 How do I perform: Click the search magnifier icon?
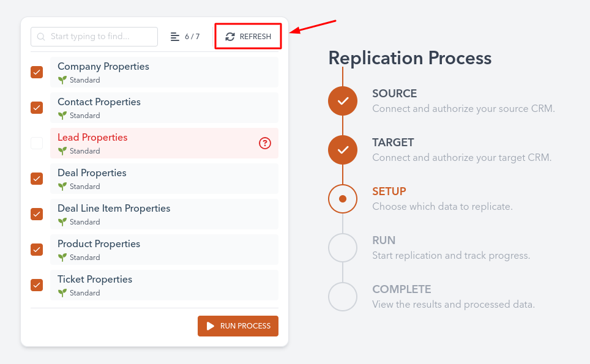[x=41, y=37]
